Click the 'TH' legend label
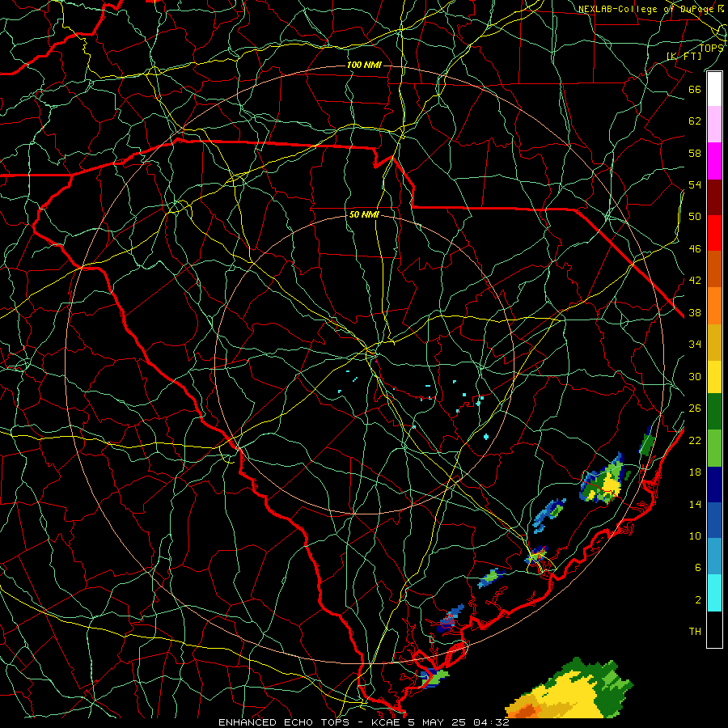 [x=695, y=632]
